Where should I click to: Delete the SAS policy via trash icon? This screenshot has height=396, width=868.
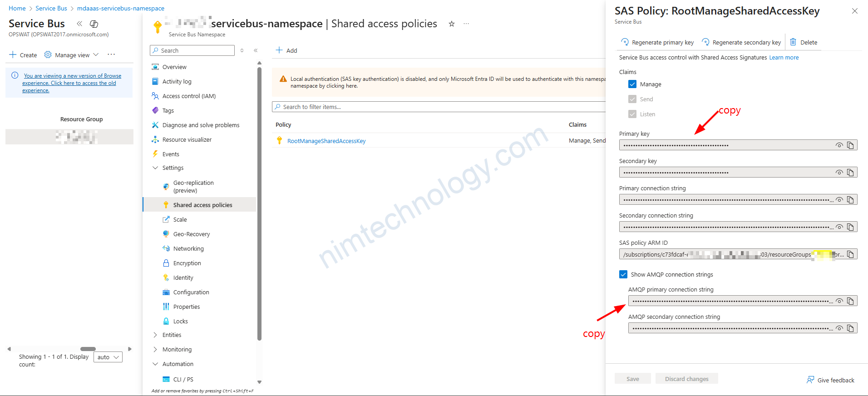[793, 42]
